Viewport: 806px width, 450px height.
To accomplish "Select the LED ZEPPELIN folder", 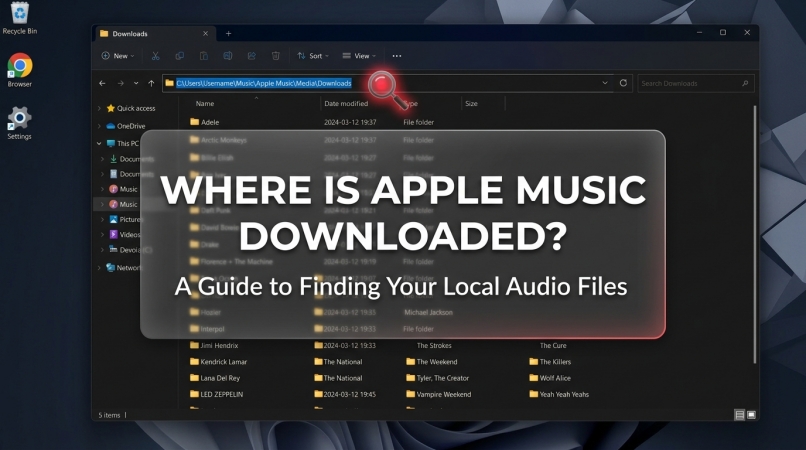I will [216, 394].
